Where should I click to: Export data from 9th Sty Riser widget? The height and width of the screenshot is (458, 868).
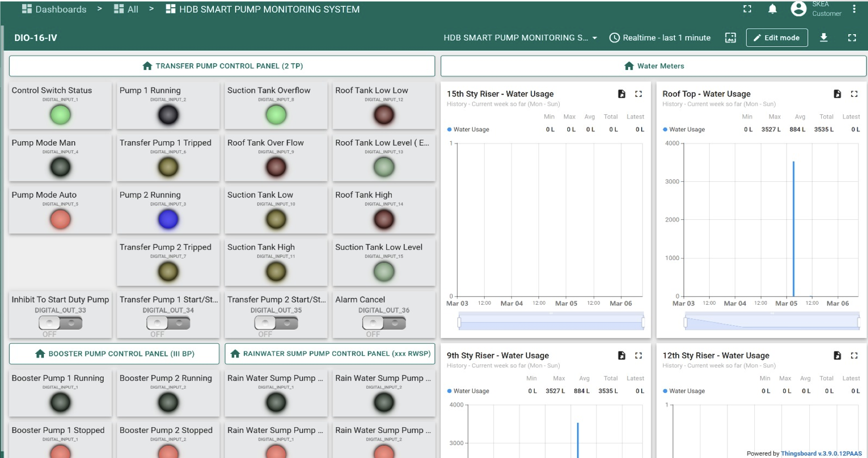coord(621,355)
